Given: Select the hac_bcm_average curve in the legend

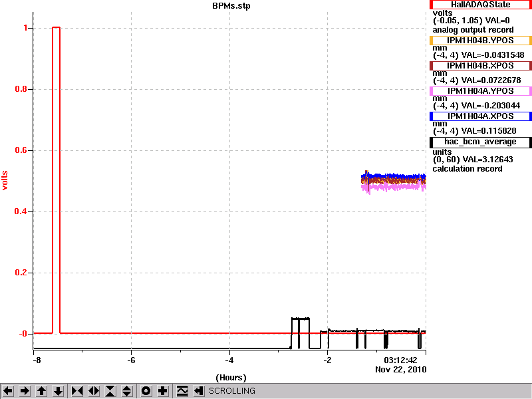Looking at the screenshot, I should coord(480,142).
